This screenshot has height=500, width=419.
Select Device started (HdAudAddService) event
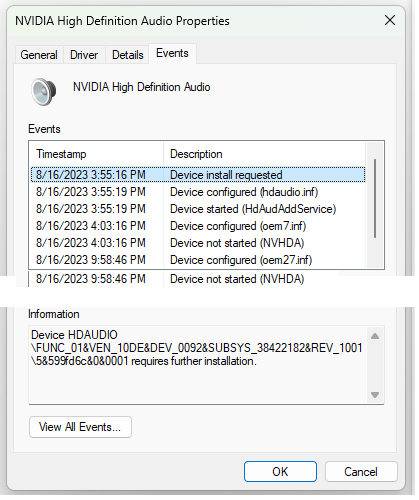click(x=199, y=210)
